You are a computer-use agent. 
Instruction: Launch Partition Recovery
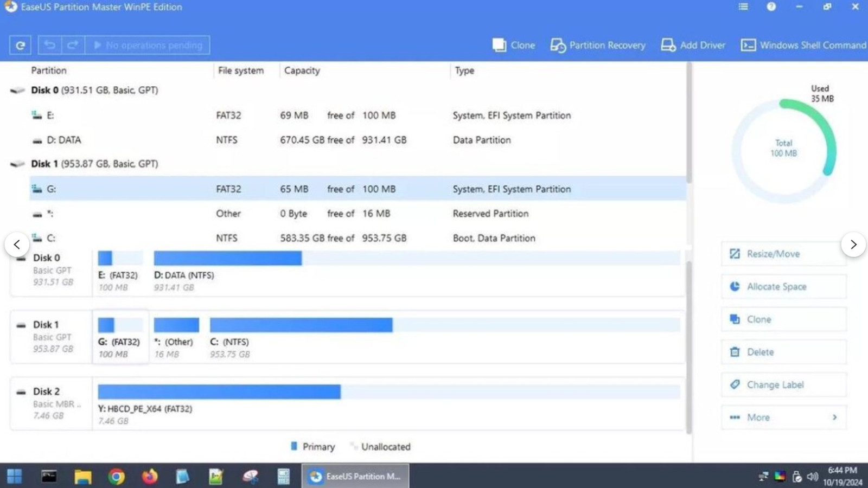coord(597,45)
